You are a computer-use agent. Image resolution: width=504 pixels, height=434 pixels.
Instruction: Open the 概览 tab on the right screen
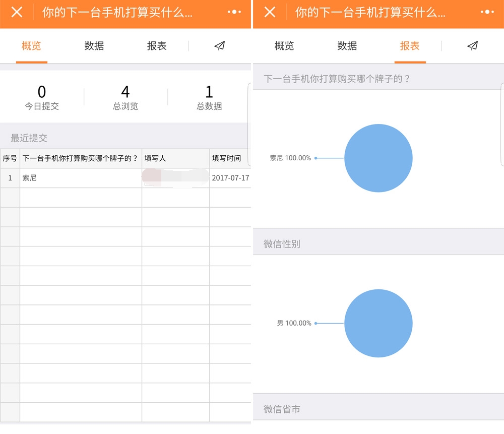point(284,46)
